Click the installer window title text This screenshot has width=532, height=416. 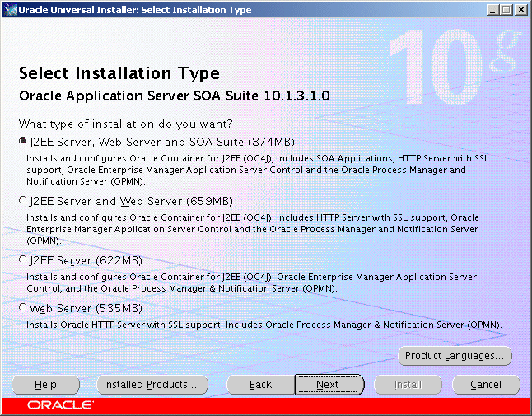[x=135, y=10]
